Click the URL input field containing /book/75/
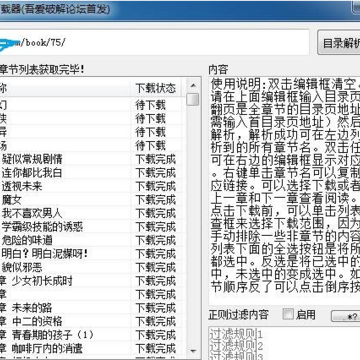This screenshot has height=360, width=360. click(154, 43)
